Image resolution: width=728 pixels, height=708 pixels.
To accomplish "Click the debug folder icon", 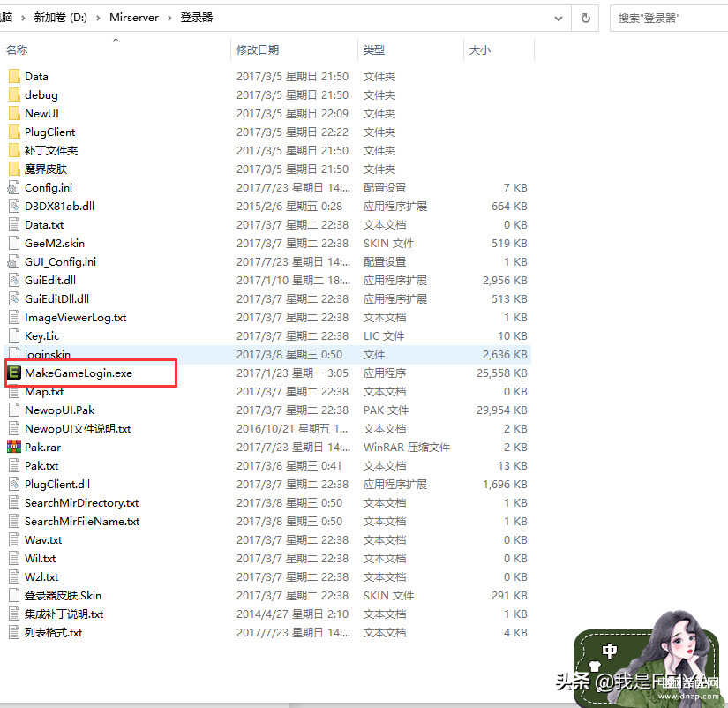I will coord(14,94).
